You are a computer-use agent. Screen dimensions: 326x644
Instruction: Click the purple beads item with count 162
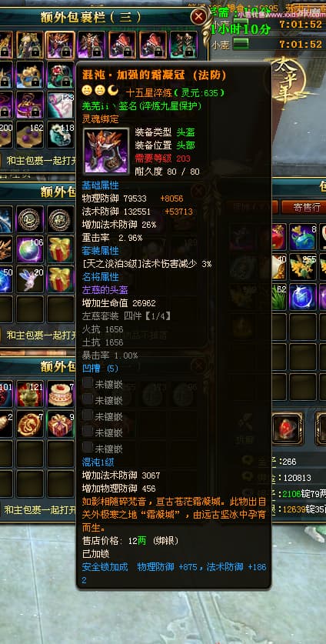(x=29, y=135)
